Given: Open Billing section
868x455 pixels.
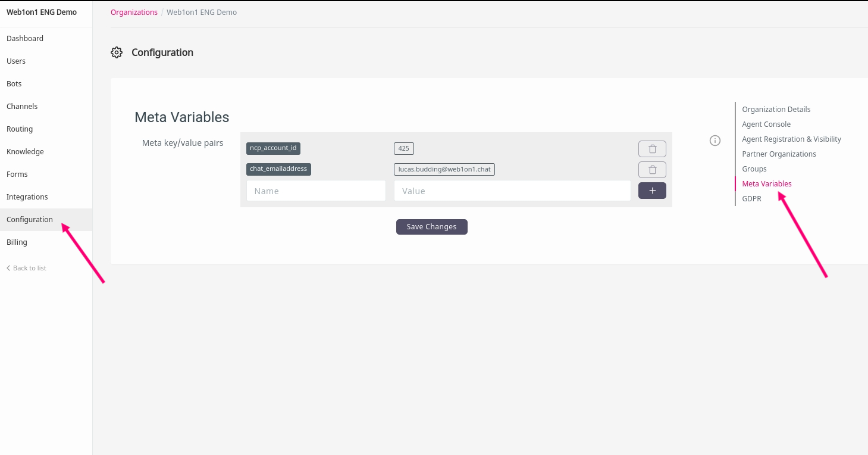Looking at the screenshot, I should (46, 242).
